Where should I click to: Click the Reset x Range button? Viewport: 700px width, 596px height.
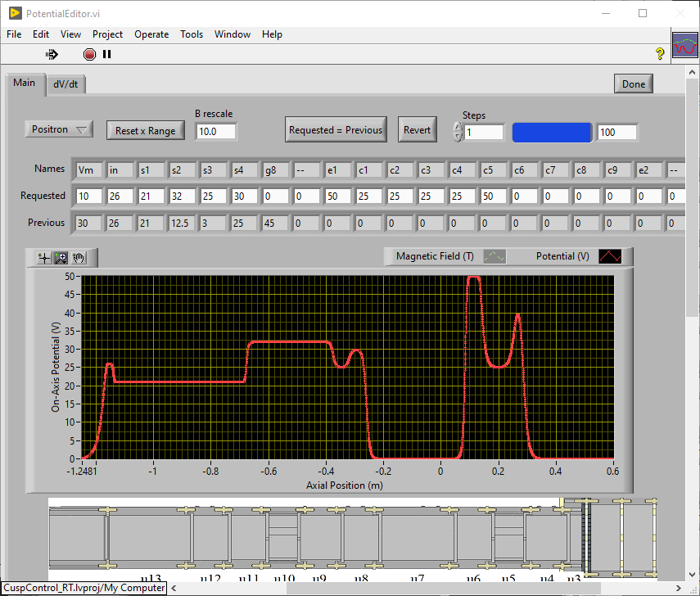point(145,131)
